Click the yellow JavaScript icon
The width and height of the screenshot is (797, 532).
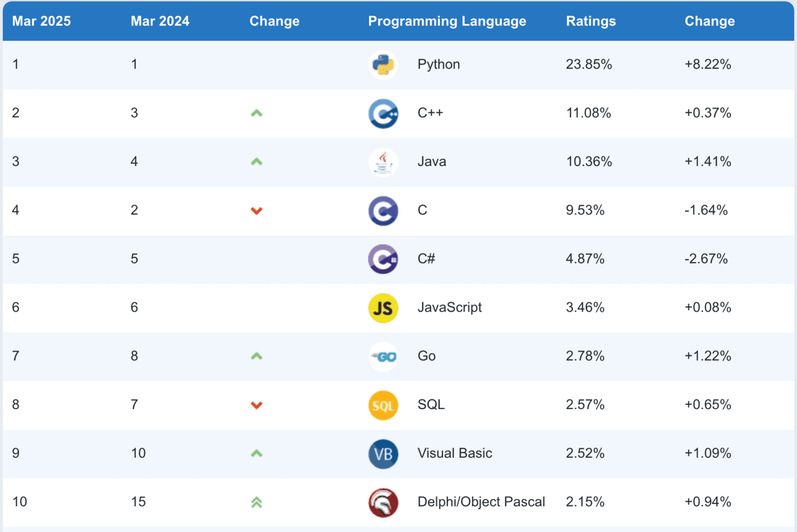click(x=383, y=307)
